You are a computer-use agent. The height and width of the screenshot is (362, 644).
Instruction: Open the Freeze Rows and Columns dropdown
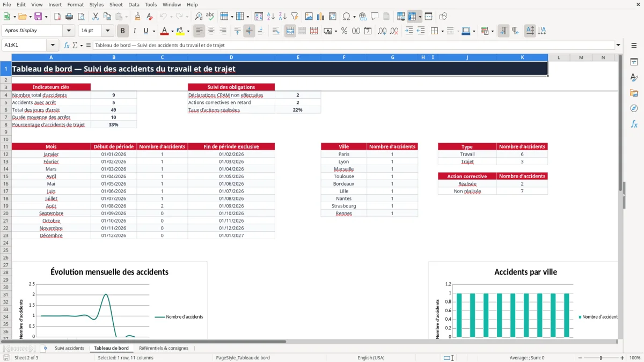pos(420,17)
